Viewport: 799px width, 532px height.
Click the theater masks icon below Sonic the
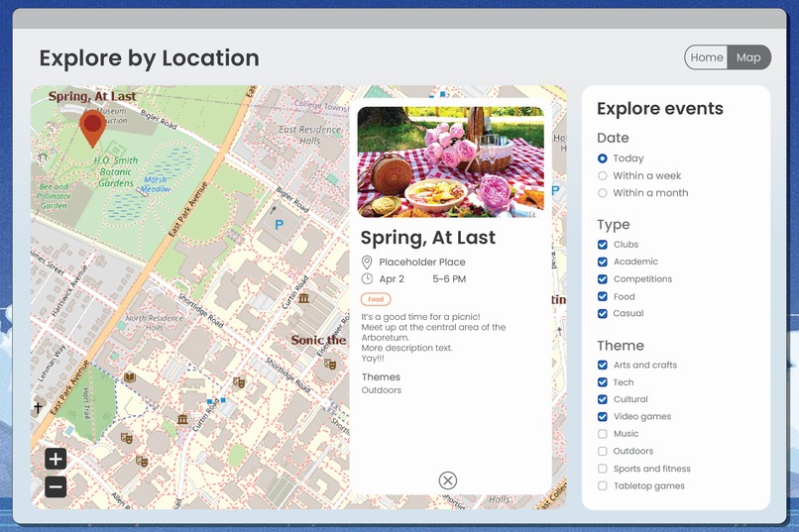click(x=330, y=364)
